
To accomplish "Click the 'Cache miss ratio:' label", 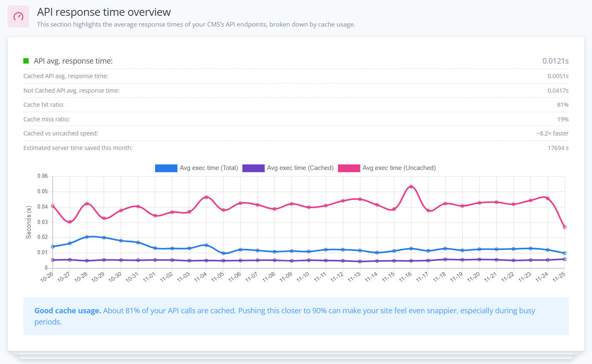I will coord(47,119).
